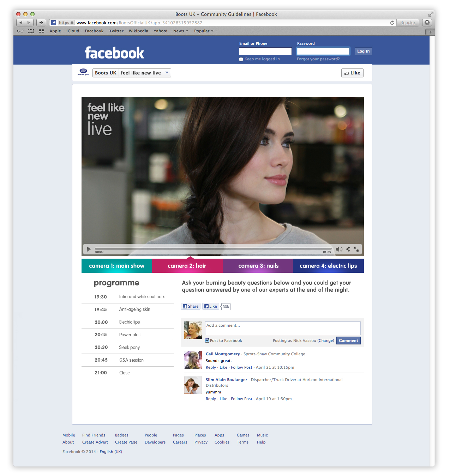
Task: Follow Post on the yummm comment
Action: tap(241, 399)
